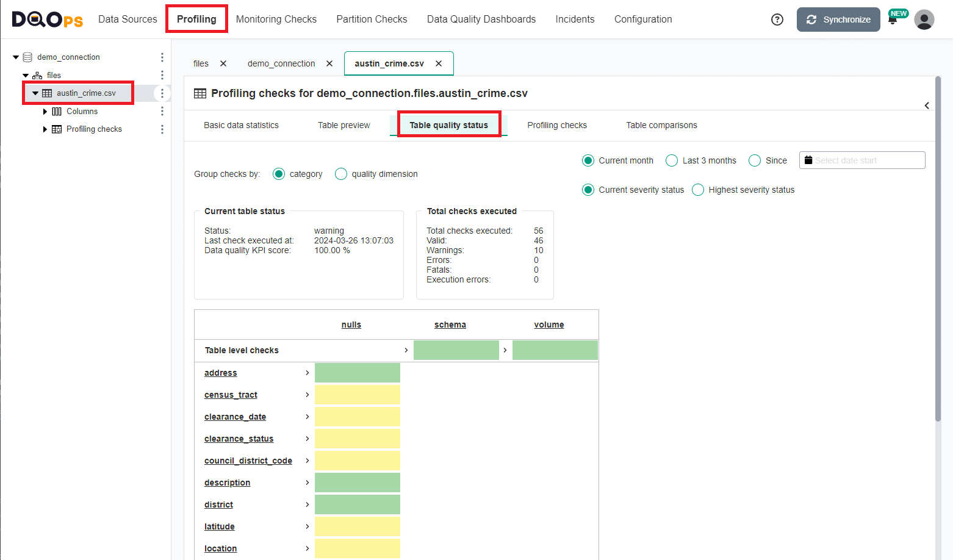Collapse the demo_connection tree node
This screenshot has height=560, width=953.
coord(15,57)
